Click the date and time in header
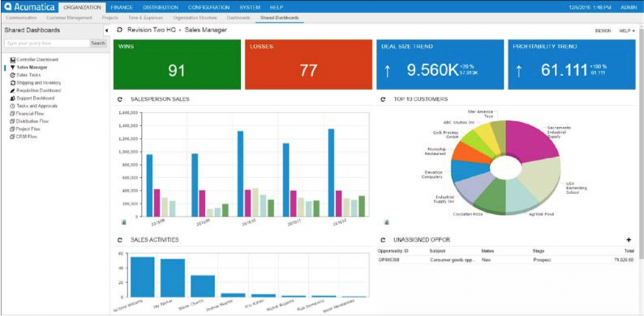The height and width of the screenshot is (316, 644). [591, 8]
